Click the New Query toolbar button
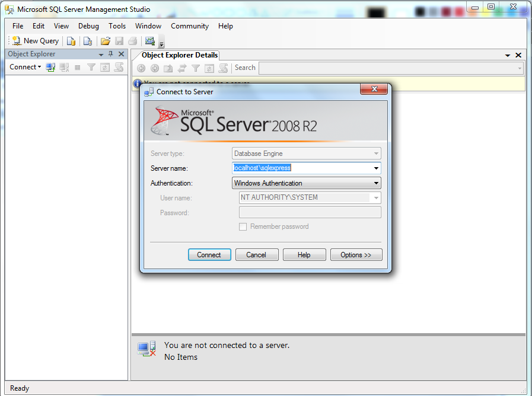This screenshot has height=396, width=532. point(36,41)
